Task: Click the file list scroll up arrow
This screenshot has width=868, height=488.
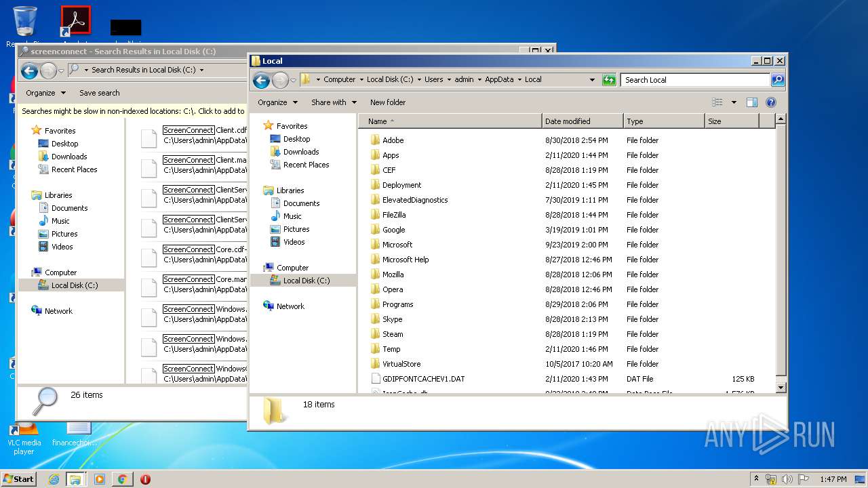Action: (781, 119)
